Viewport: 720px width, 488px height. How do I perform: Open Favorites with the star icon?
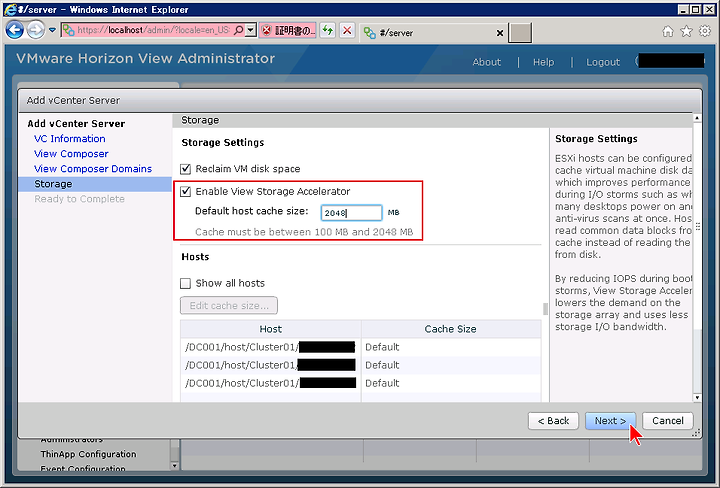686,31
